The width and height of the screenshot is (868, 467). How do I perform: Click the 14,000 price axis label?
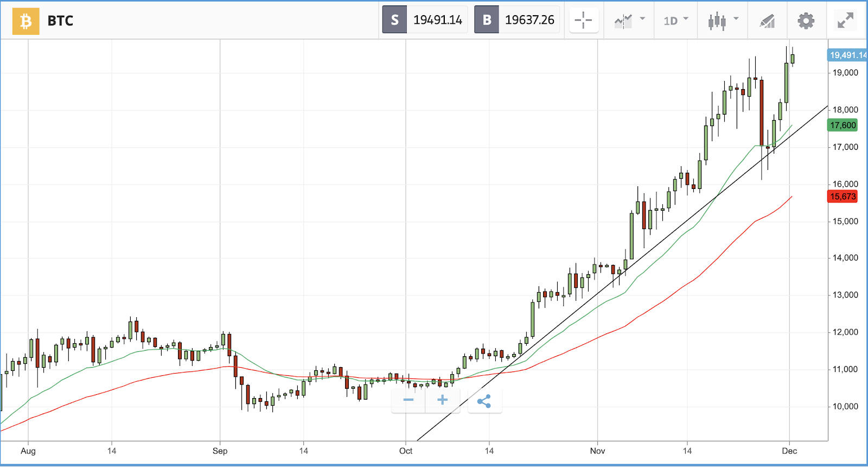click(845, 258)
